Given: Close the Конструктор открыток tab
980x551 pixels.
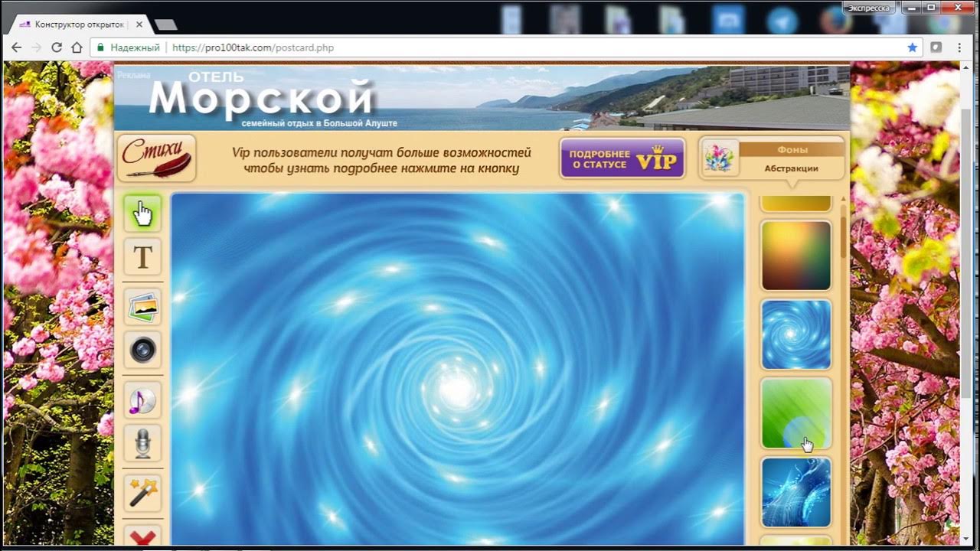Looking at the screenshot, I should click(x=139, y=24).
